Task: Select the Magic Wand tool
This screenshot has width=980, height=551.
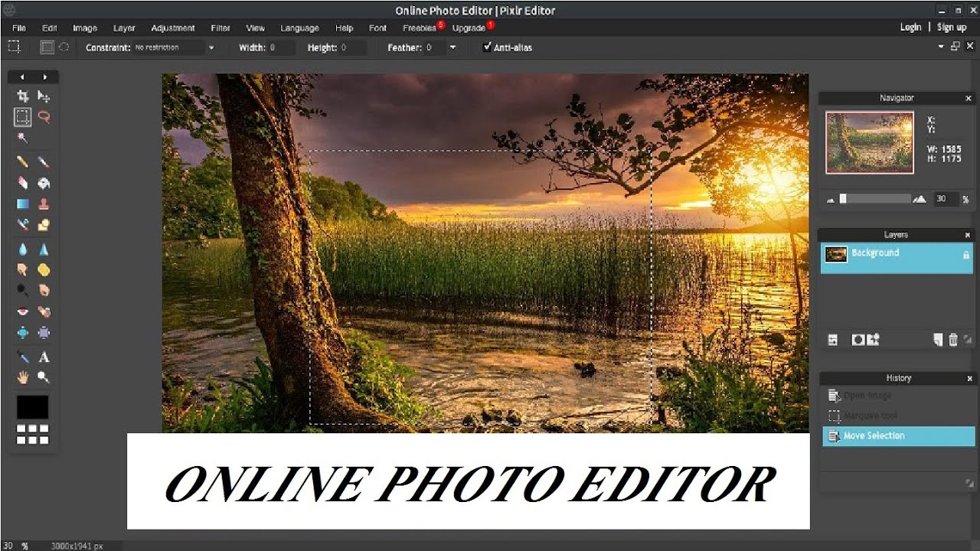Action: (23, 138)
